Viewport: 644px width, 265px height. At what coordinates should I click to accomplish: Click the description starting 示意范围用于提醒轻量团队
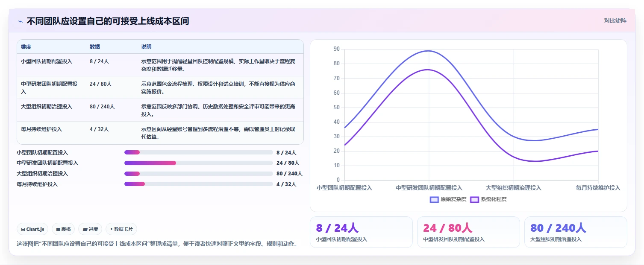(218, 65)
